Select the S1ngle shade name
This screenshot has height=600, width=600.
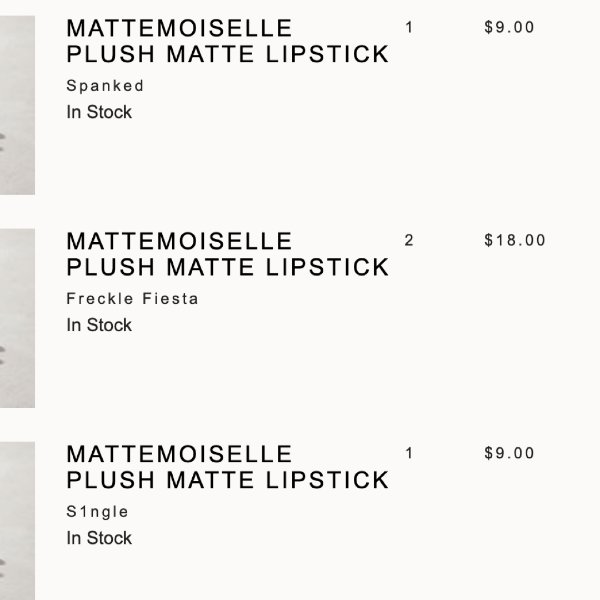[97, 512]
